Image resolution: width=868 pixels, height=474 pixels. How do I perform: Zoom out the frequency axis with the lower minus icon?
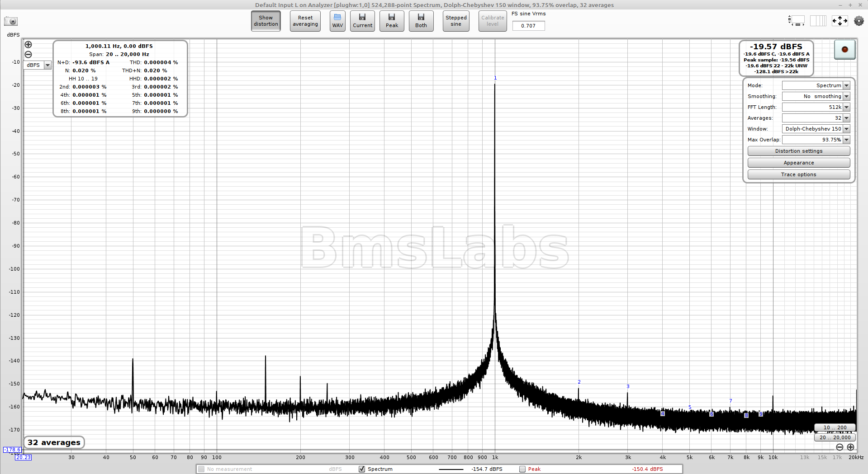click(x=840, y=447)
